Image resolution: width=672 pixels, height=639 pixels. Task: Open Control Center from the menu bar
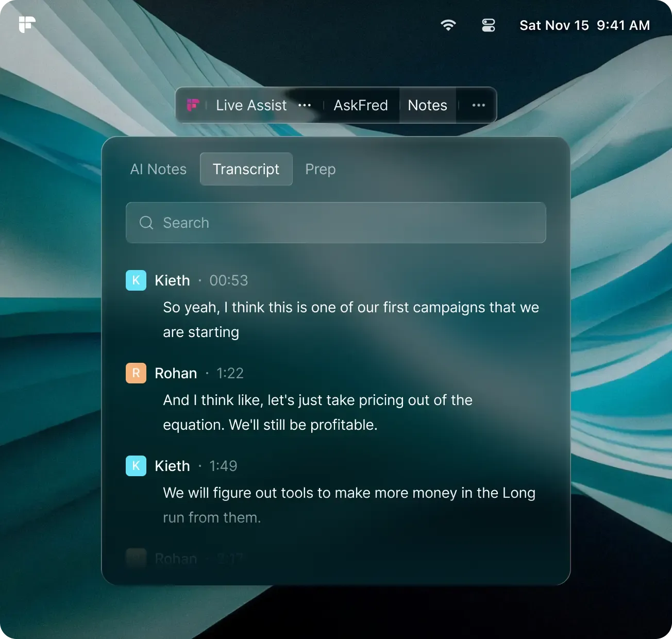click(488, 25)
